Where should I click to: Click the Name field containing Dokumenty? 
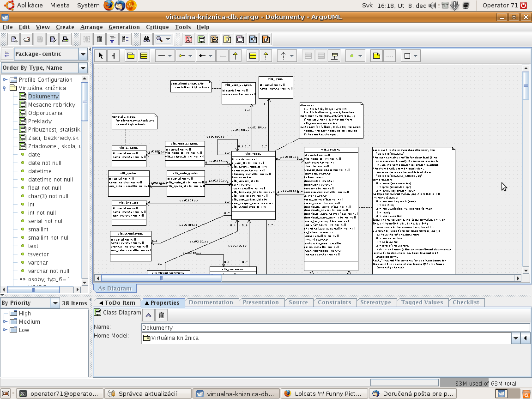point(335,327)
